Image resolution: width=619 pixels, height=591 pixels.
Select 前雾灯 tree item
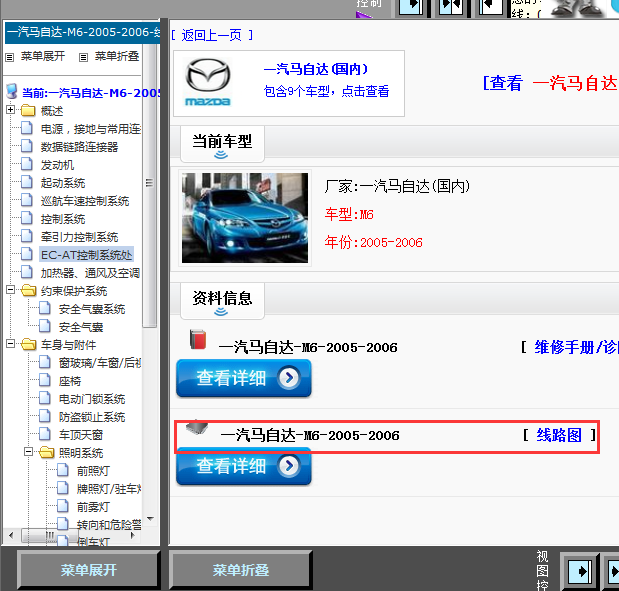click(x=93, y=507)
